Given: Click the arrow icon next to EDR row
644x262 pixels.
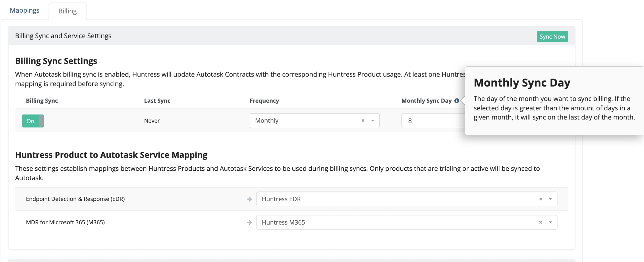Looking at the screenshot, I should point(249,199).
